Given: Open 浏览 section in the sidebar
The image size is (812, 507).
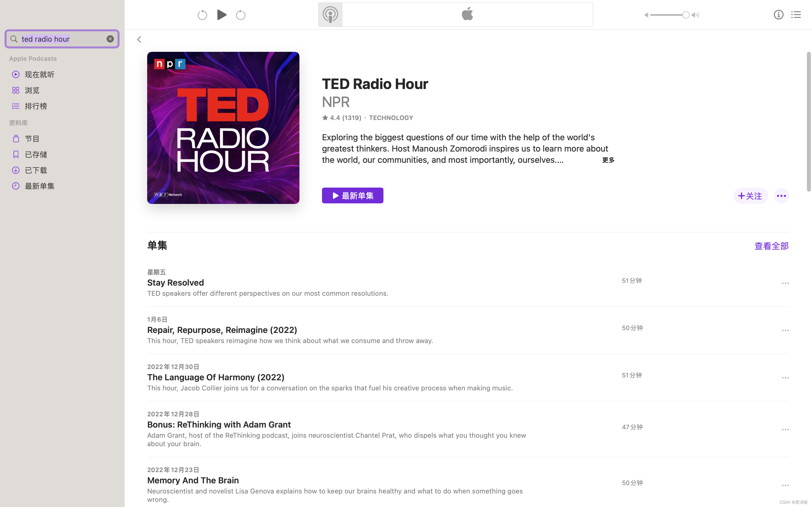Looking at the screenshot, I should pyautogui.click(x=32, y=90).
